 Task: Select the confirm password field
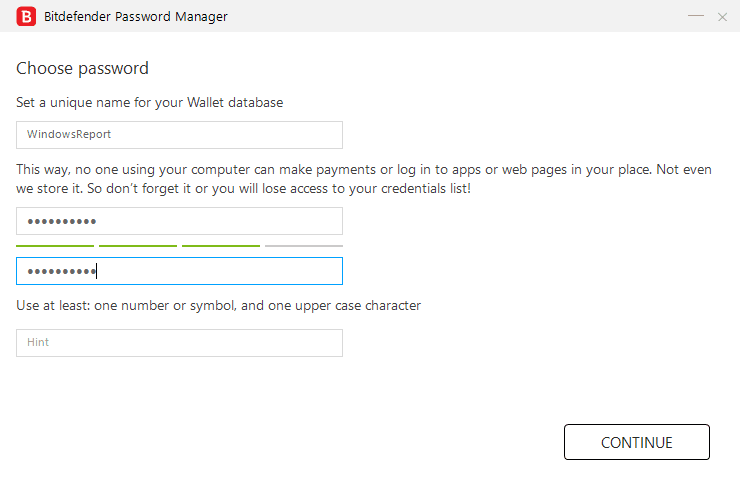click(x=179, y=271)
